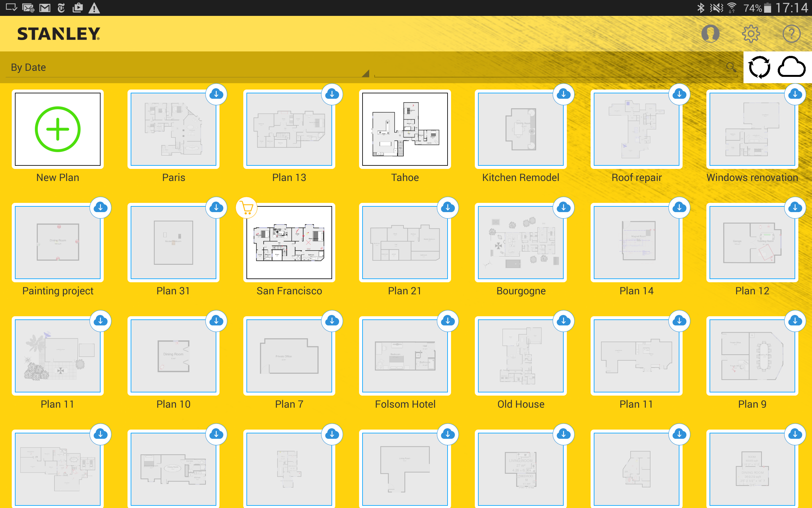Open the Plan 14 thumbnail

(637, 243)
